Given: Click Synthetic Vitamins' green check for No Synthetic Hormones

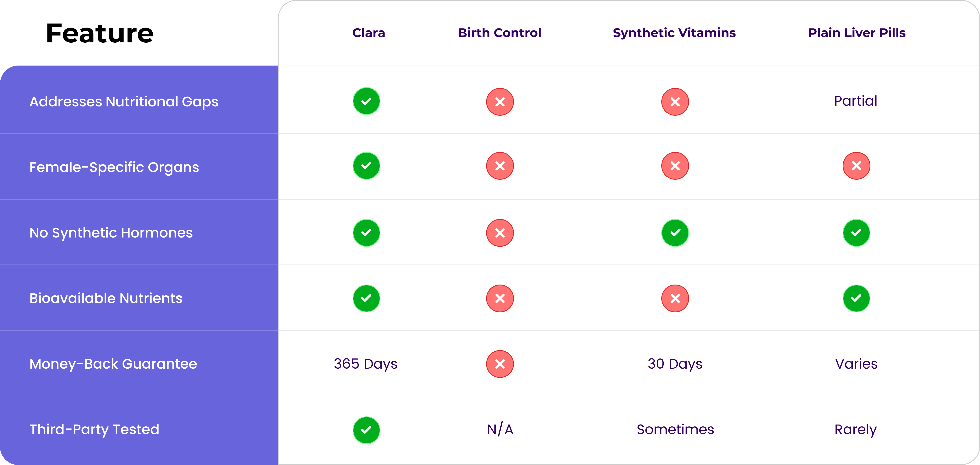Looking at the screenshot, I should tap(675, 233).
